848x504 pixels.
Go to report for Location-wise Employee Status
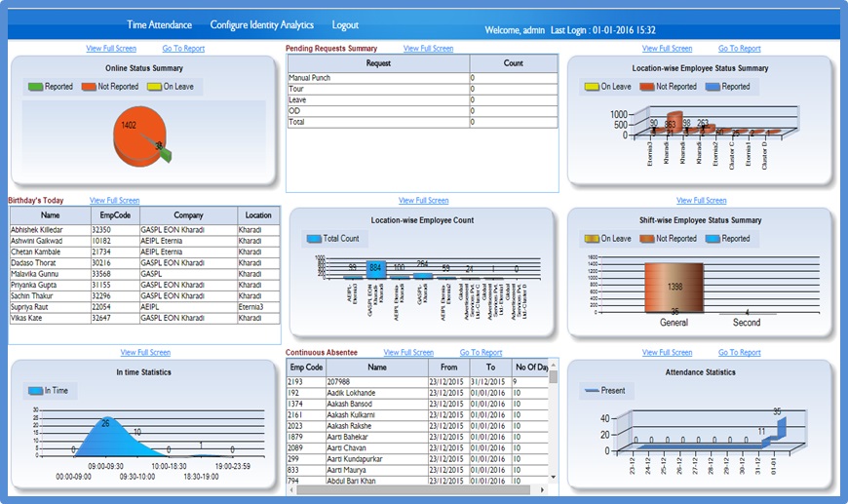pyautogui.click(x=739, y=48)
